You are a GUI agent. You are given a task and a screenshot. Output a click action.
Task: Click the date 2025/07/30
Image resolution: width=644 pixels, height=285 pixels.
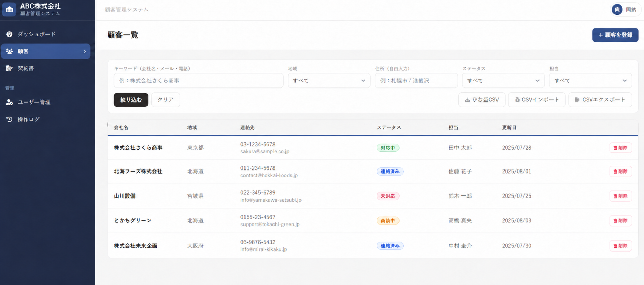517,246
